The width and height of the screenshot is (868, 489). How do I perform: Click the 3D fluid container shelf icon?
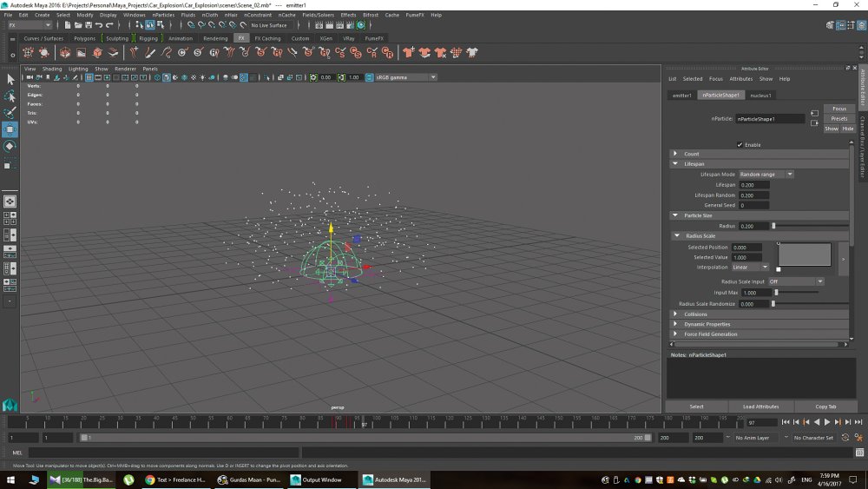65,53
